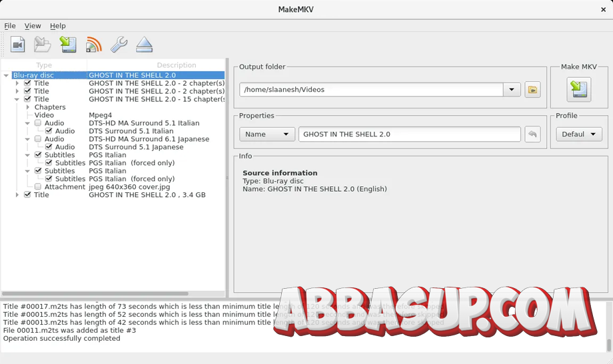Image resolution: width=613 pixels, height=364 pixels.
Task: Open the Name property dropdown
Action: point(267,134)
